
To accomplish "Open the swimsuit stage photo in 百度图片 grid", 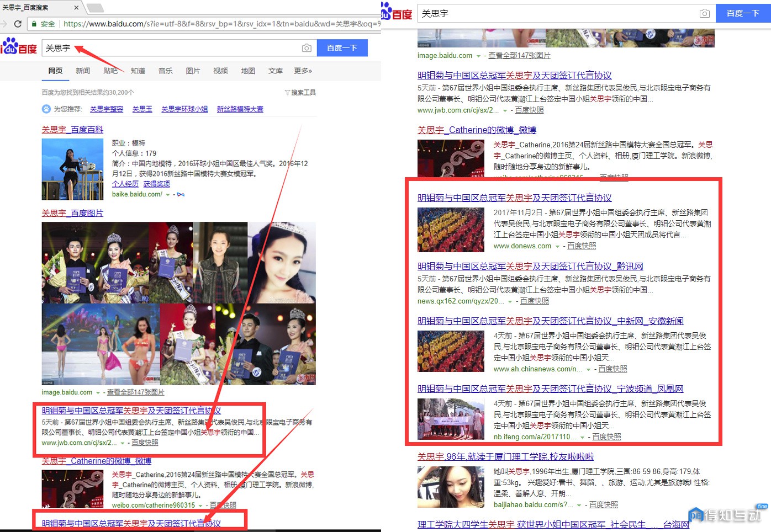I will pyautogui.click(x=101, y=344).
